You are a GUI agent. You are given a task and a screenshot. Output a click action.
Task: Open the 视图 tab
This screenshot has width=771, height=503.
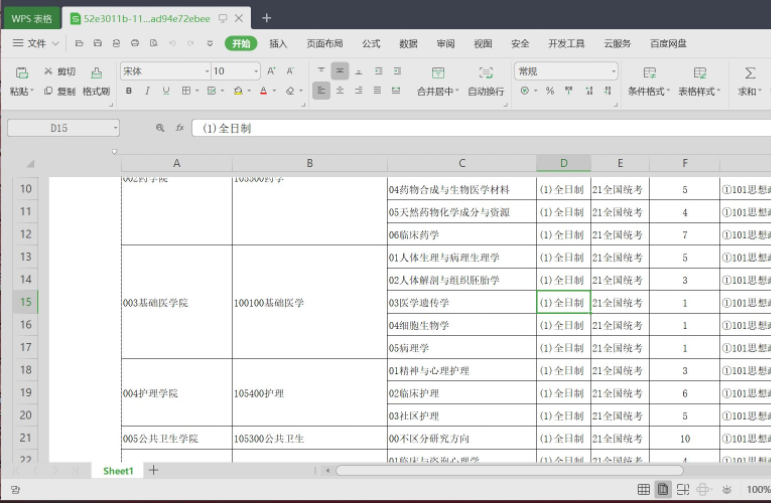[483, 43]
